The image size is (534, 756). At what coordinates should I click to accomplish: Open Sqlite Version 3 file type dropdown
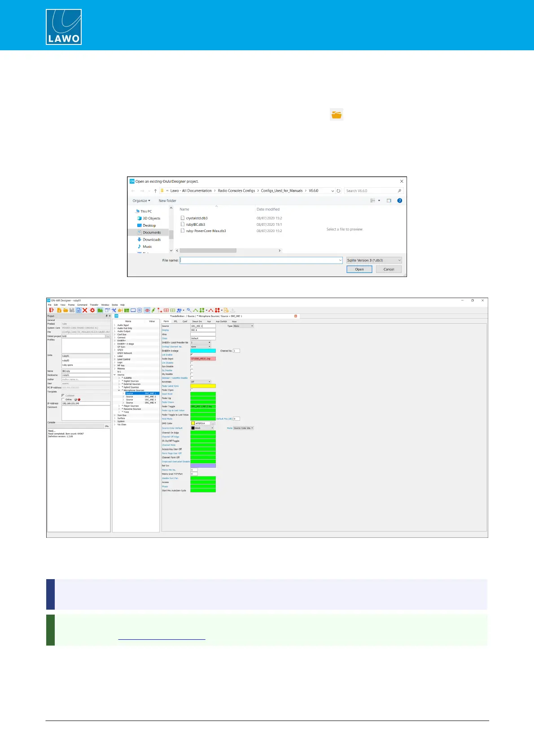pyautogui.click(x=374, y=260)
